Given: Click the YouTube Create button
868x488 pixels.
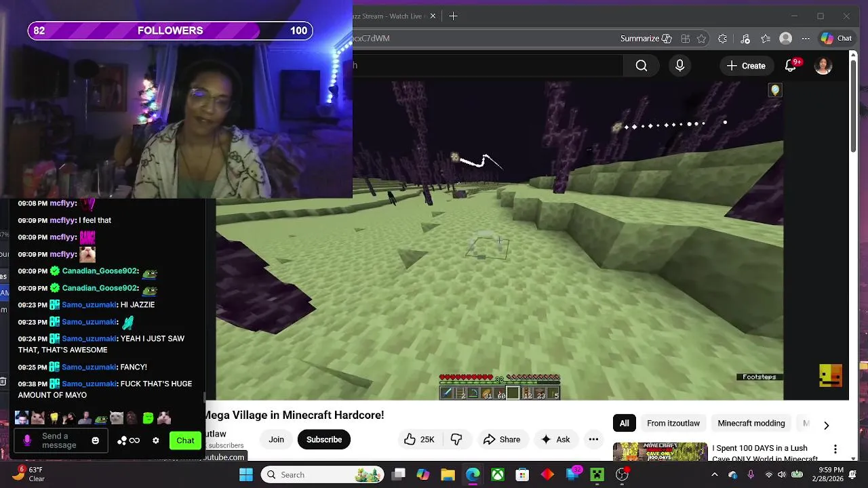Looking at the screenshot, I should point(746,66).
